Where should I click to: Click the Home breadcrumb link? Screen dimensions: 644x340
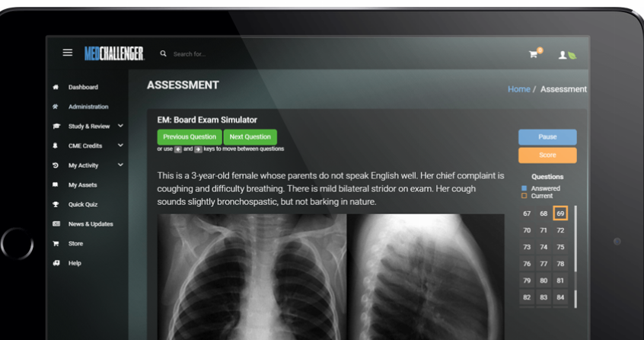click(x=518, y=89)
